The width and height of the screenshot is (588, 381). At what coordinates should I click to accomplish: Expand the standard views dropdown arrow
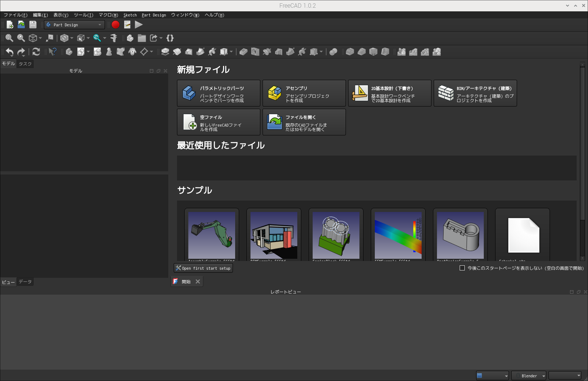[x=40, y=38]
